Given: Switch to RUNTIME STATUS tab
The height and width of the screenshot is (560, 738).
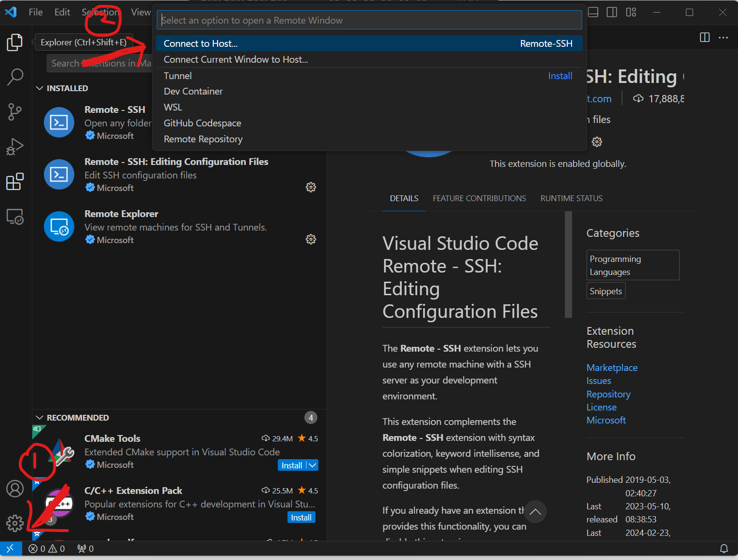Looking at the screenshot, I should [x=572, y=198].
